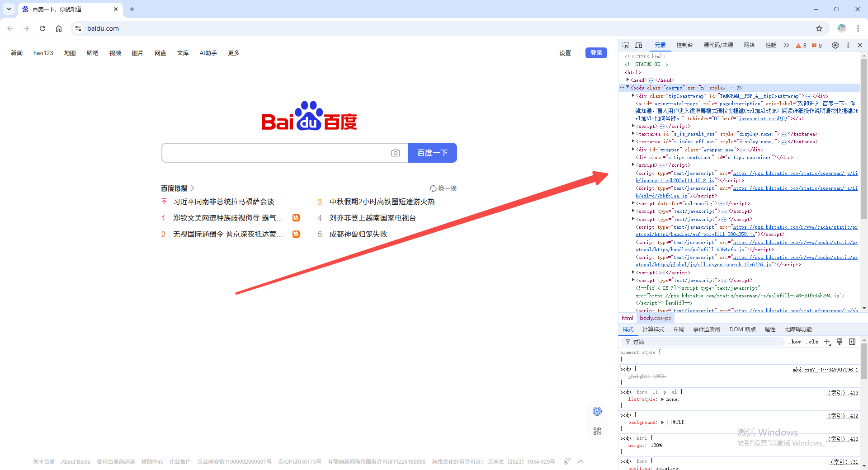Click the QR code icon at right edge
The image size is (868, 470).
point(597,431)
